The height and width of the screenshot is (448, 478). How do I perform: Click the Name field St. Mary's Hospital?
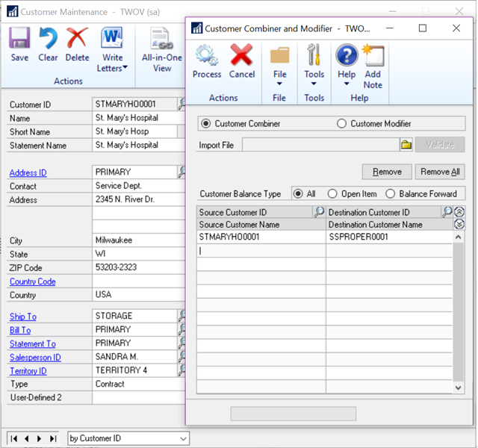pos(138,118)
